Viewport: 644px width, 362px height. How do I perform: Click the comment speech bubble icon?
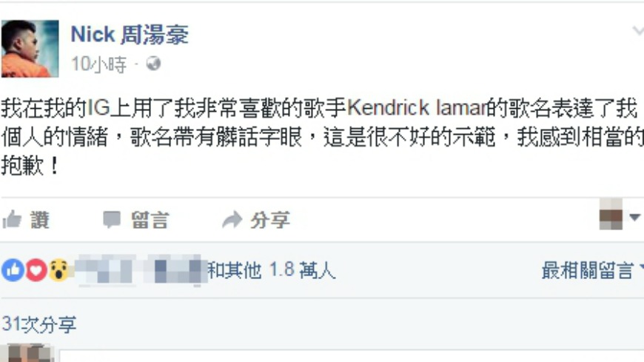pyautogui.click(x=112, y=219)
